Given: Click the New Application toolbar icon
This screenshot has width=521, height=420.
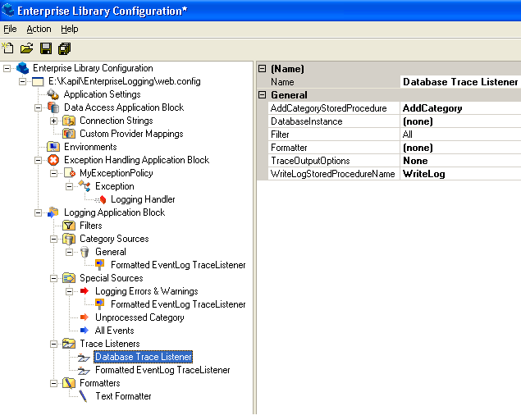Looking at the screenshot, I should coord(8,48).
